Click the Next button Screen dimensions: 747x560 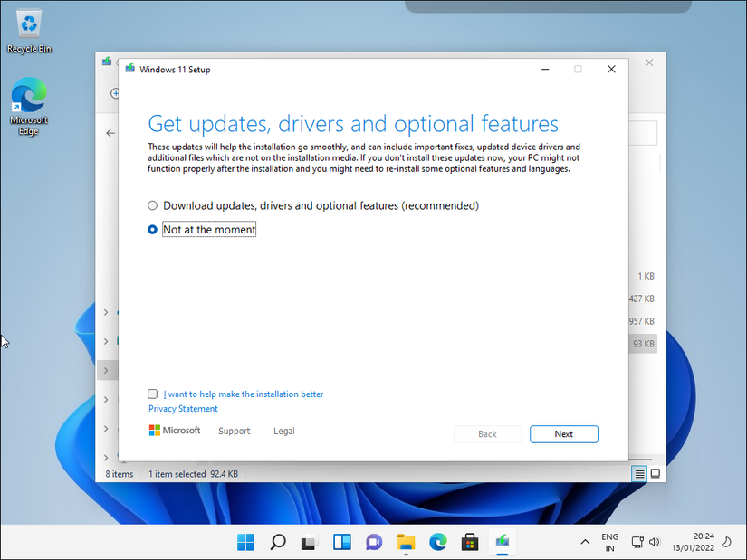pos(563,434)
